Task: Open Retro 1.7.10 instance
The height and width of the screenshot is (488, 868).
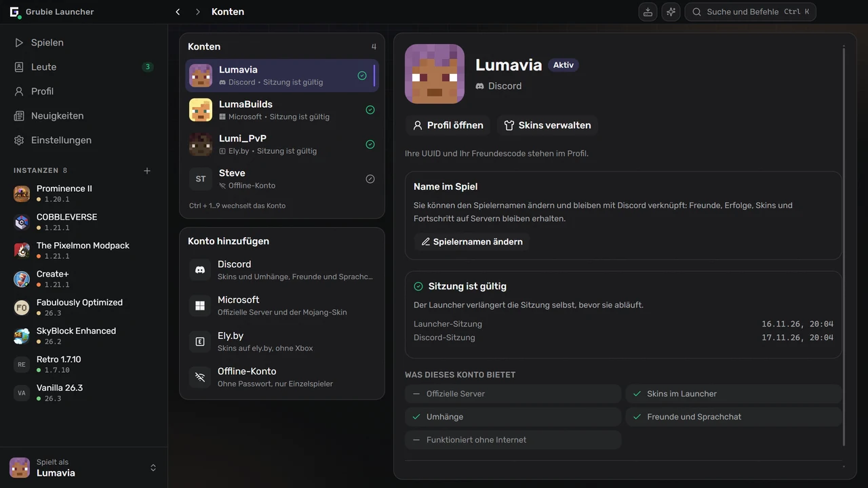Action: pyautogui.click(x=83, y=365)
